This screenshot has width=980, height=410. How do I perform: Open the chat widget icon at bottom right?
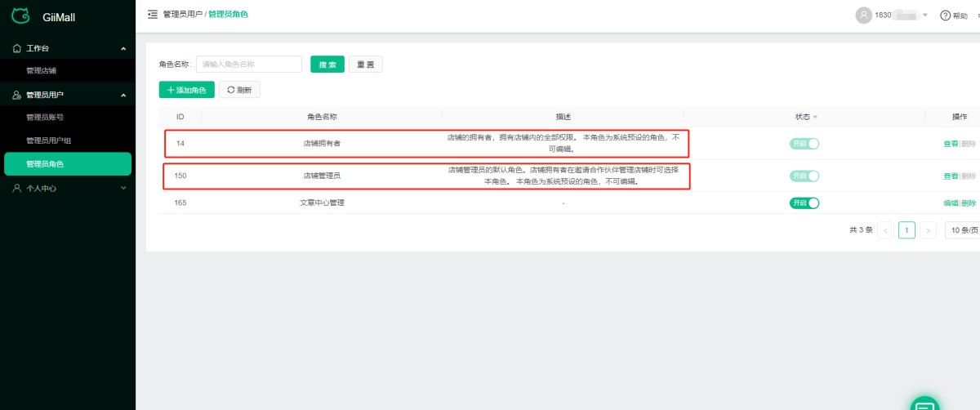pyautogui.click(x=924, y=404)
